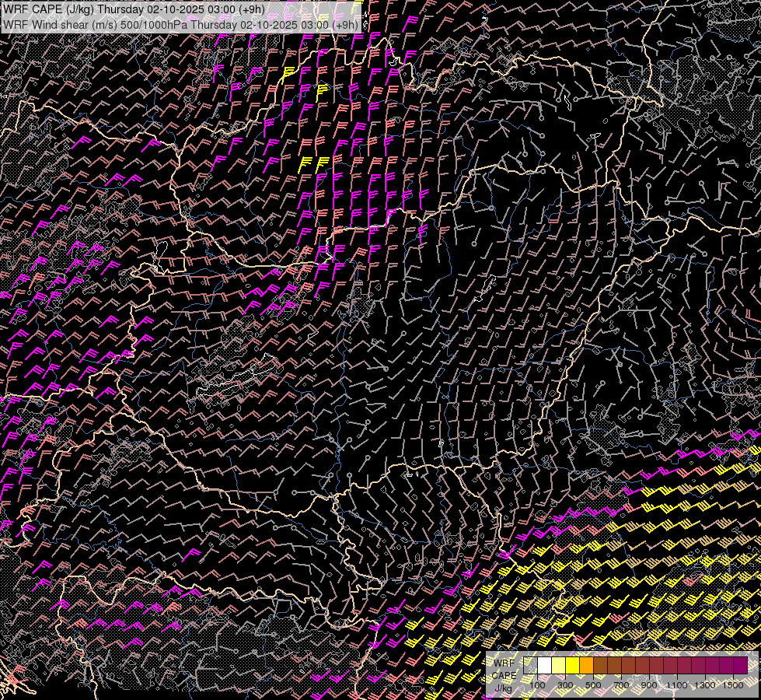The width and height of the screenshot is (761, 700).
Task: Click the 1100 legend scale label
Action: click(x=677, y=685)
